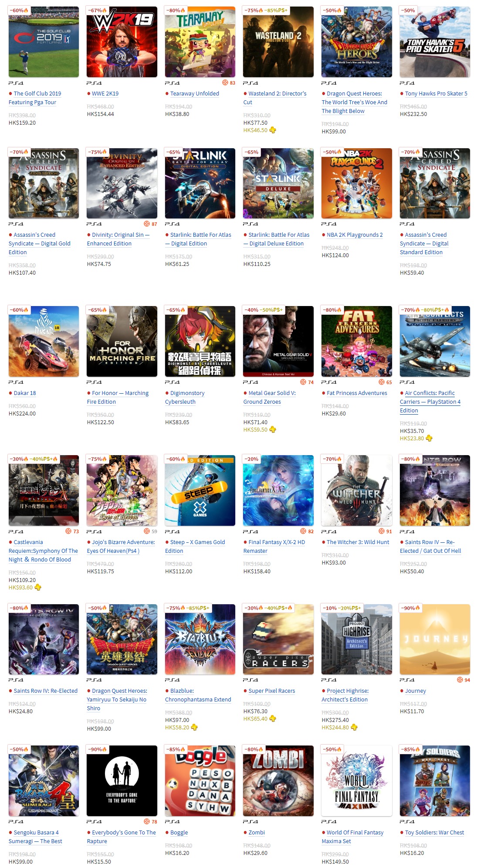Click the PS4 platform logo under WWE 2K19 cover

click(x=94, y=83)
